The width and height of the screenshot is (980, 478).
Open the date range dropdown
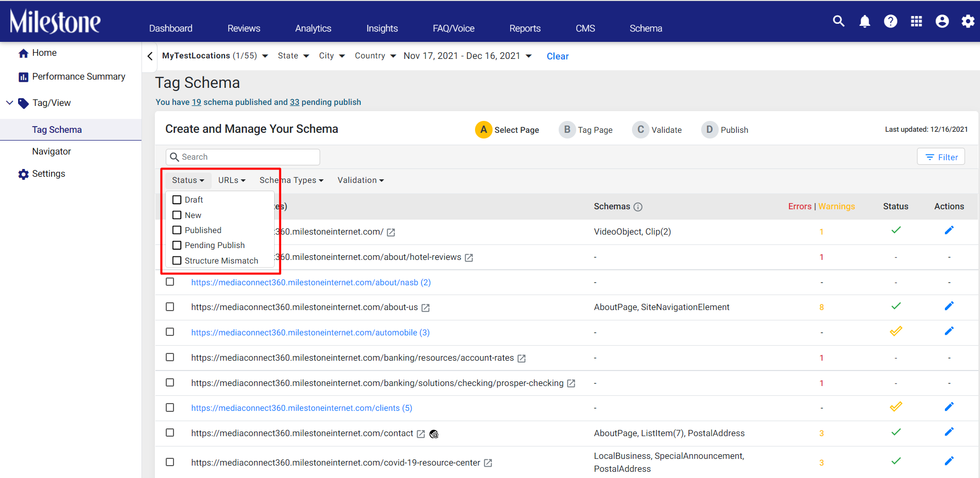tap(468, 56)
